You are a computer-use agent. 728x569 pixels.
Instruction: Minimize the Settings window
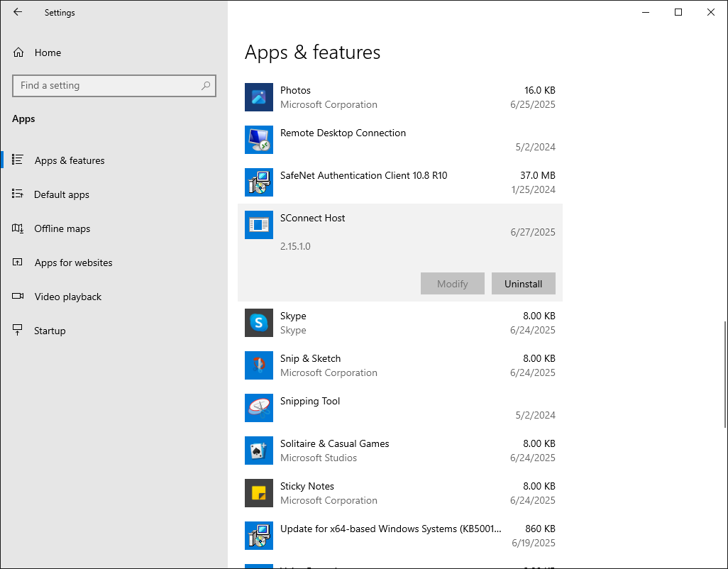pos(646,12)
